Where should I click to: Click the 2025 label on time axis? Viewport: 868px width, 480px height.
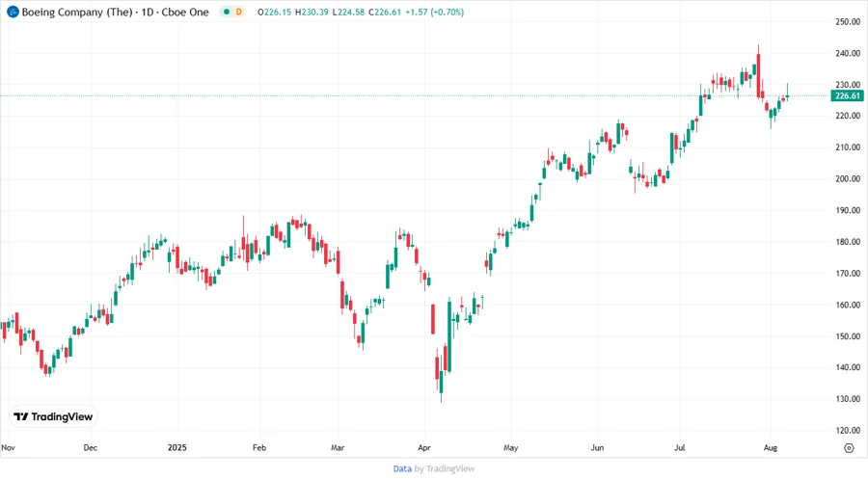point(177,447)
